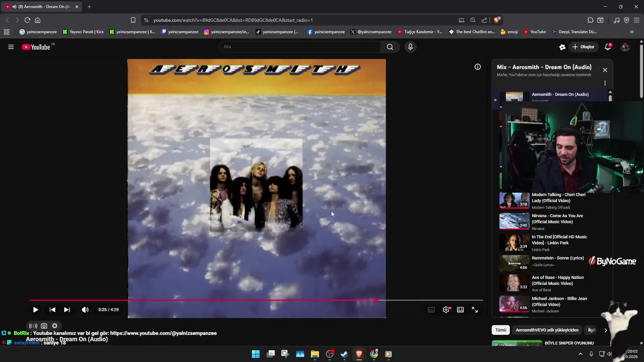Skip to the previous video

(52, 310)
